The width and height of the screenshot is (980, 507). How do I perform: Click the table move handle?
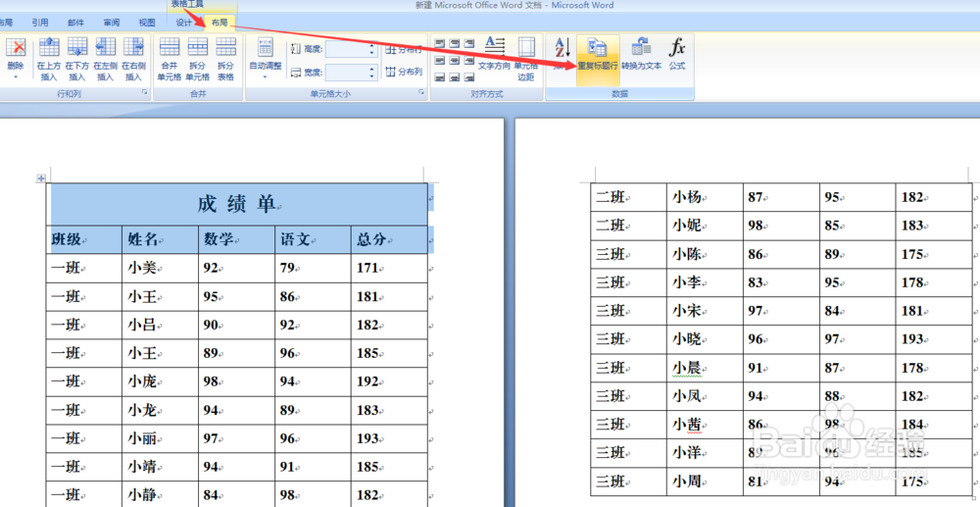42,178
